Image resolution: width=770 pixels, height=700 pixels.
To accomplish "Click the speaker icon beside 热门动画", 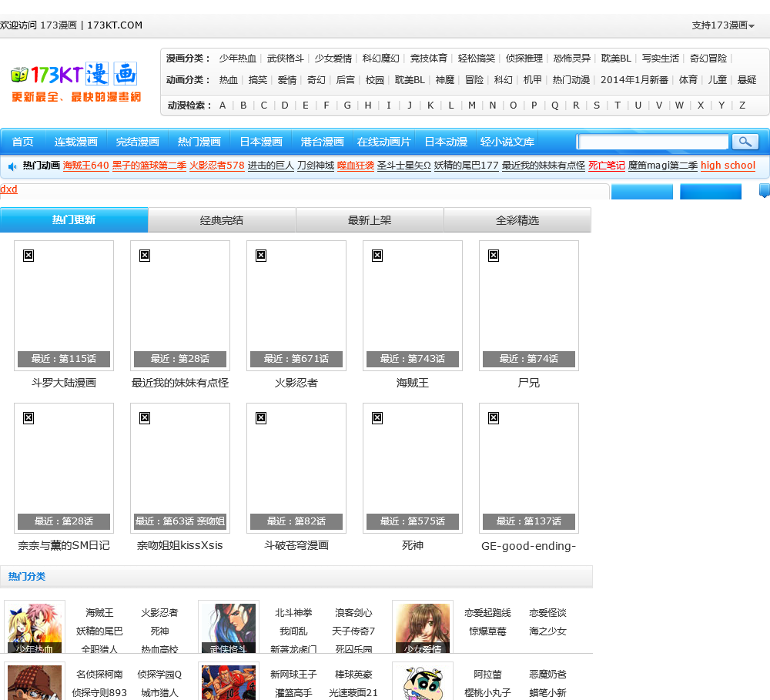I will [13, 166].
